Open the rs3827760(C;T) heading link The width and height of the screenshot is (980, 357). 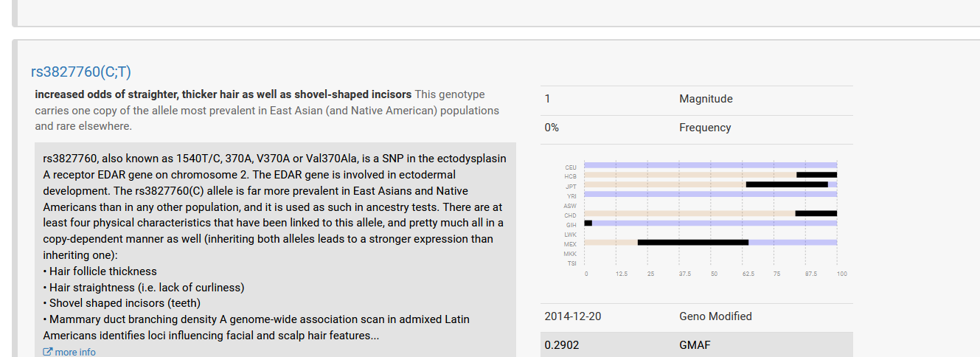click(x=81, y=72)
